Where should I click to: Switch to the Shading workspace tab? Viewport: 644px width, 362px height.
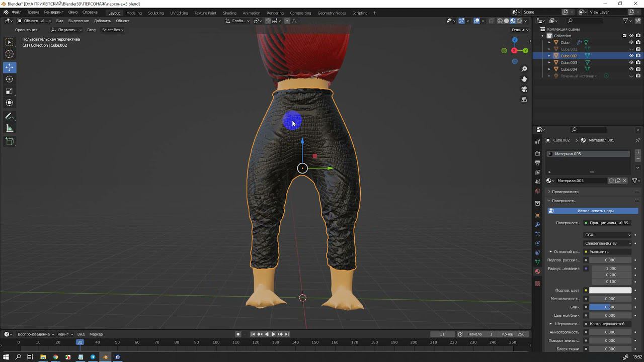click(229, 13)
